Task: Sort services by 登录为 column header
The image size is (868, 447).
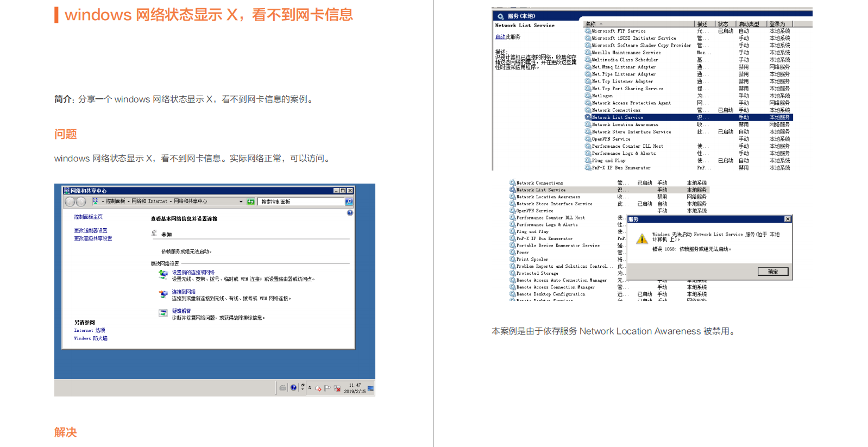Action: [x=780, y=24]
